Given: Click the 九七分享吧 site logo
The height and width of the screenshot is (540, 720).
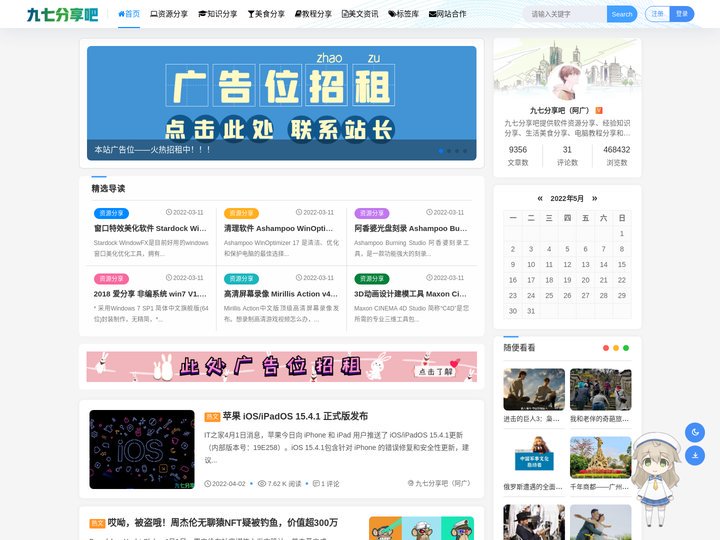Looking at the screenshot, I should click(x=62, y=14).
